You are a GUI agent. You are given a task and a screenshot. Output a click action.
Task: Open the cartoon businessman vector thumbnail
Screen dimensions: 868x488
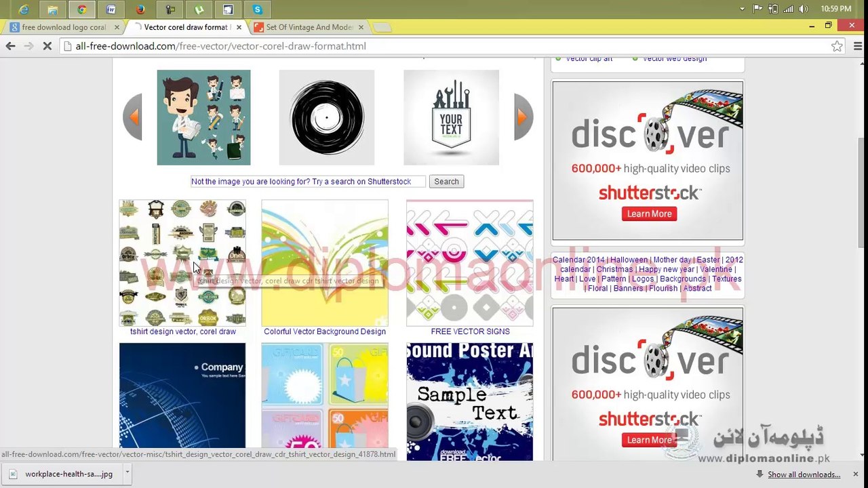tap(203, 117)
